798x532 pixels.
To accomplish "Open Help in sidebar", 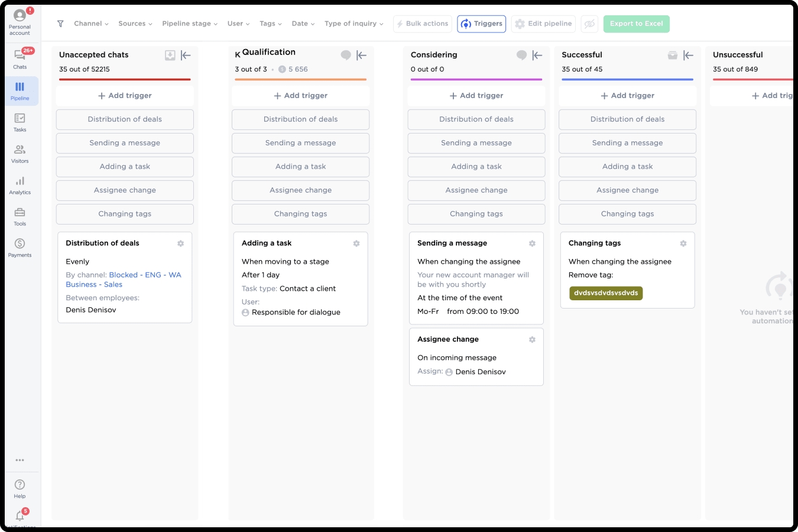I will click(20, 489).
